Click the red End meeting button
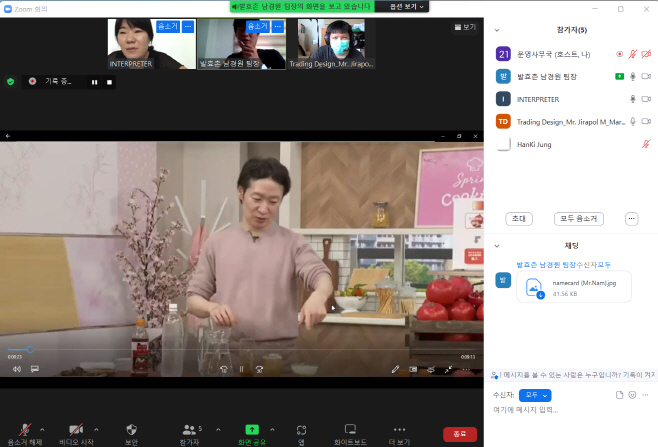Viewport: 658px width, 447px height. pyautogui.click(x=460, y=434)
